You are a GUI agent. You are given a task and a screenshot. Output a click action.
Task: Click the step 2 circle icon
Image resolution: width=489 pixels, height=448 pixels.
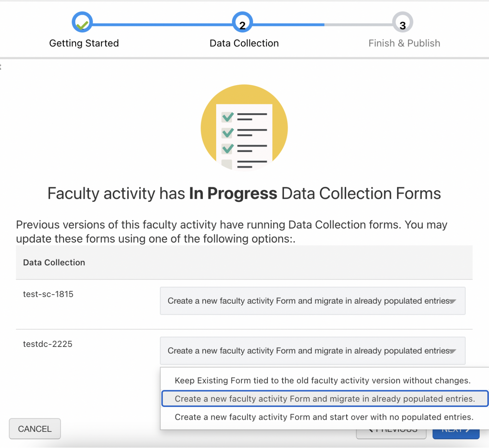coord(242,23)
